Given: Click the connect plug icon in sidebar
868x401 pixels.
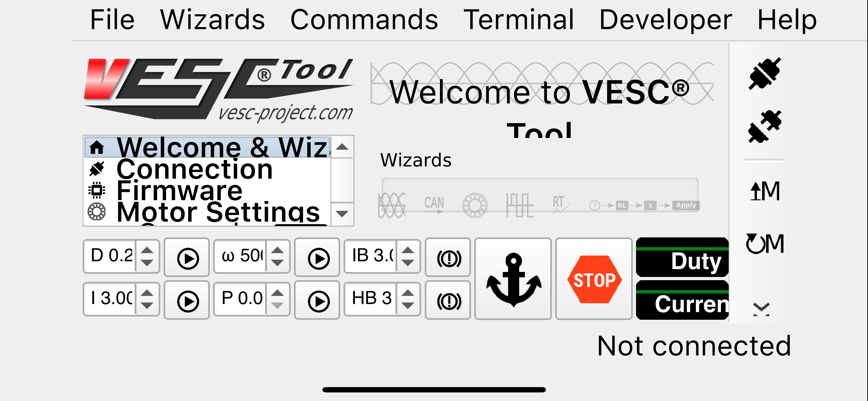Looking at the screenshot, I should point(765,73).
